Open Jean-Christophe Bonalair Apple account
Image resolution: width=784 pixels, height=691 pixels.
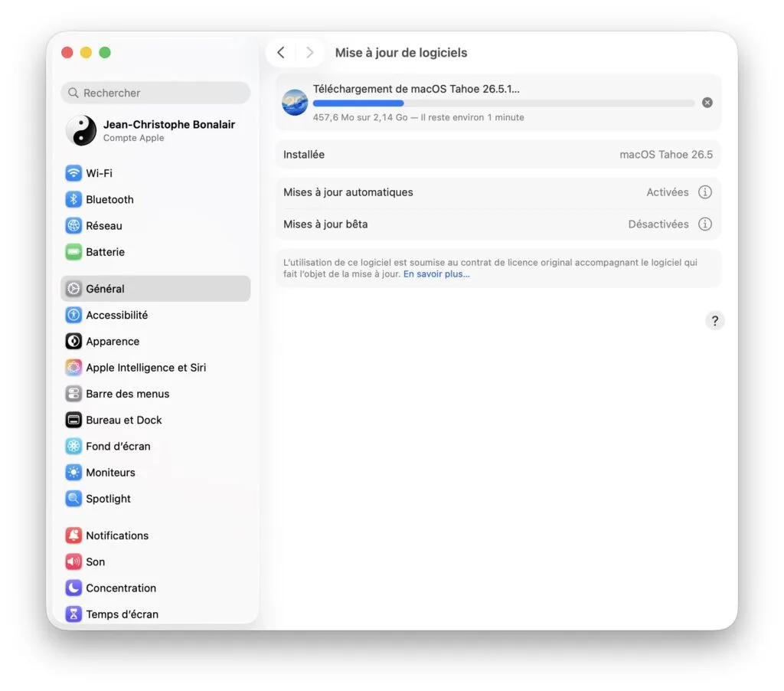pyautogui.click(x=155, y=130)
